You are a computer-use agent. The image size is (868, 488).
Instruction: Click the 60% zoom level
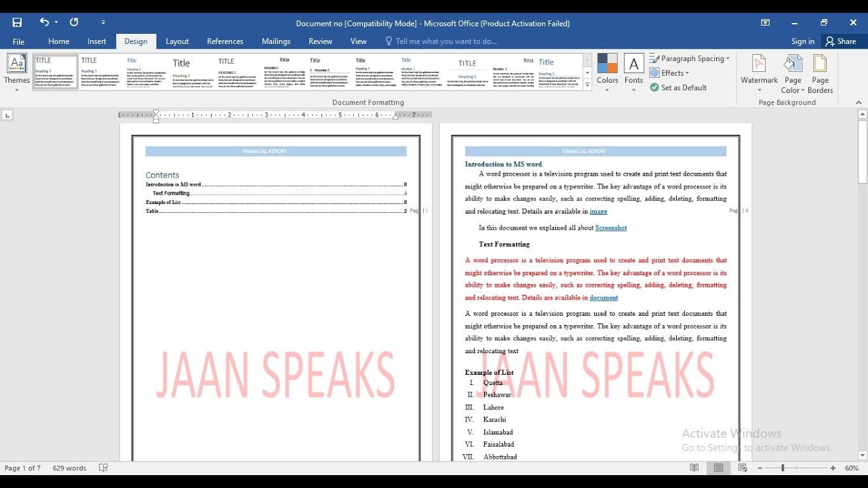point(852,468)
